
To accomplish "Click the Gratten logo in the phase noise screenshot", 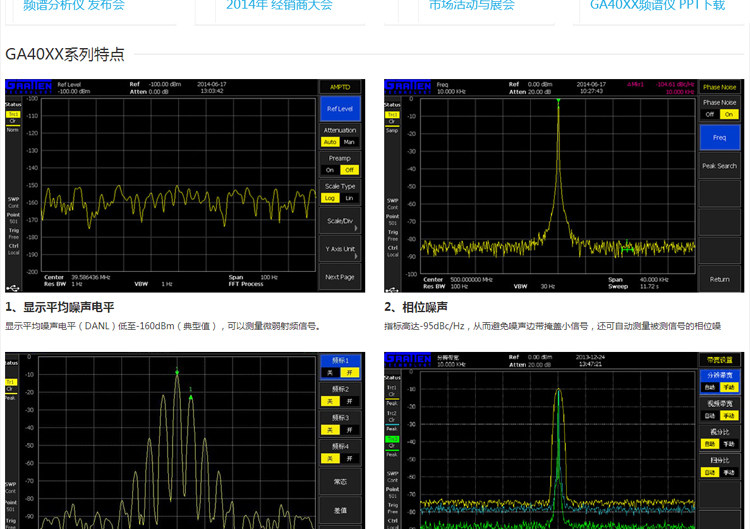I will click(407, 87).
